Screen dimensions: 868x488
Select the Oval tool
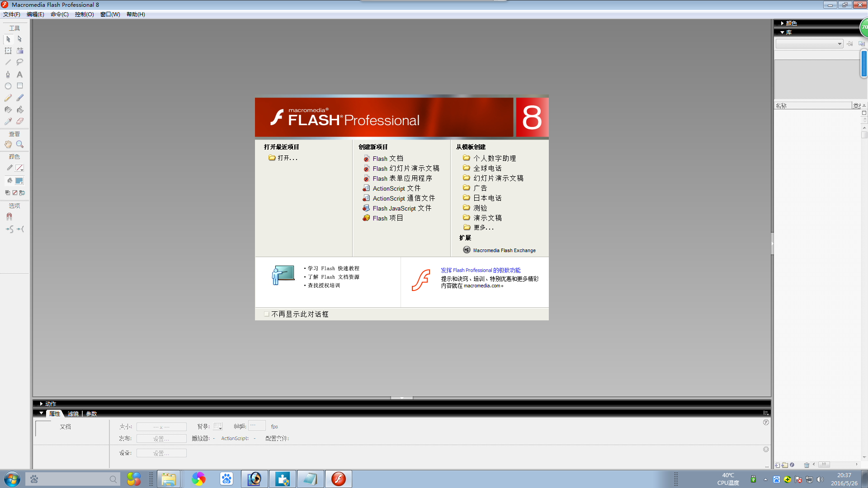(8, 86)
